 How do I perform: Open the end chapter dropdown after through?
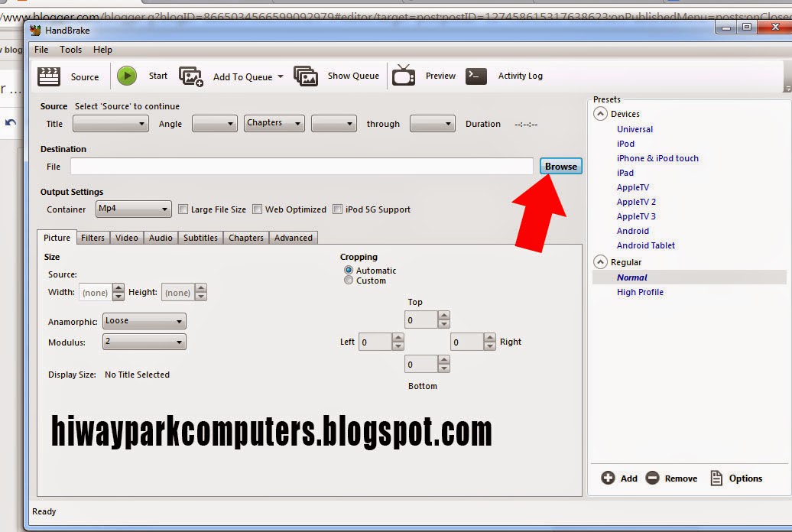[x=433, y=123]
